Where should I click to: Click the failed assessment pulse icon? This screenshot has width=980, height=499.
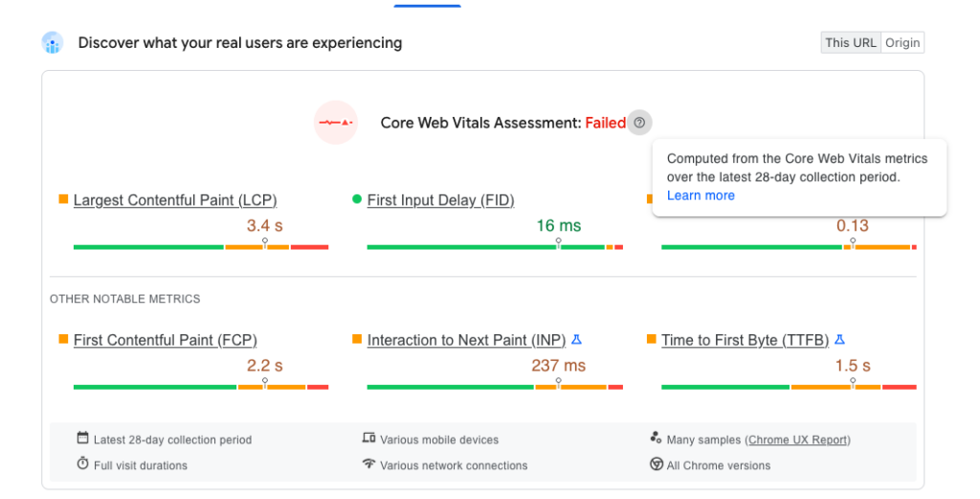tap(336, 123)
